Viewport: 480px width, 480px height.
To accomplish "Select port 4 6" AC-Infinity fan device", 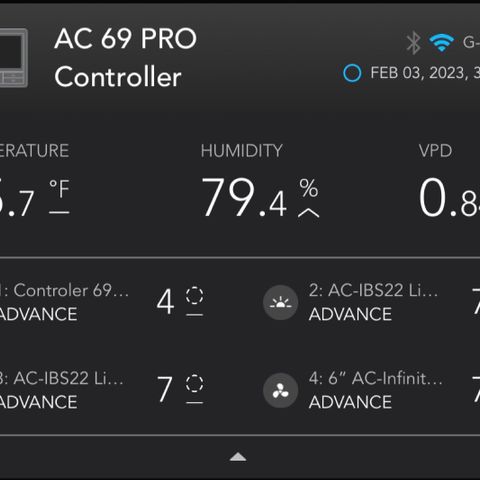I will [376, 390].
